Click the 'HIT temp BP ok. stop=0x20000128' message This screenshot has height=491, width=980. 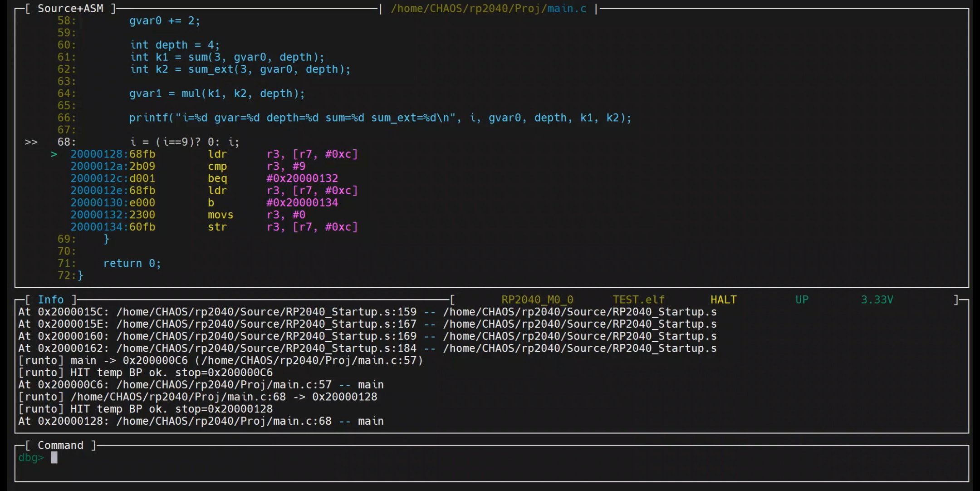(x=171, y=409)
